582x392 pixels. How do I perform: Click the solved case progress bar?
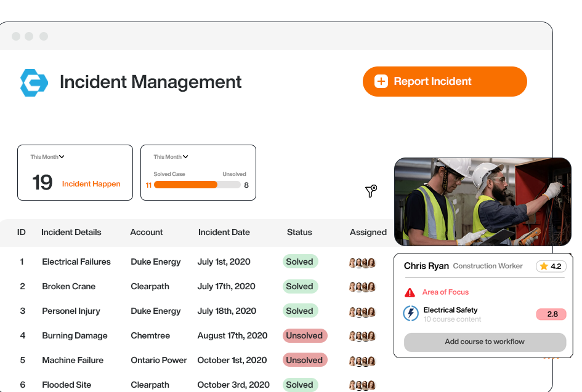pyautogui.click(x=197, y=185)
